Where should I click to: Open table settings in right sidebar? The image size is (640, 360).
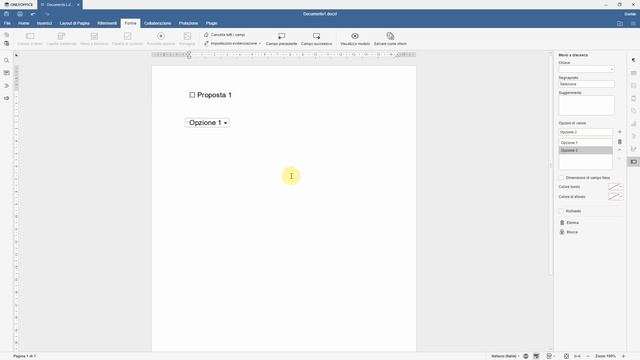633,73
